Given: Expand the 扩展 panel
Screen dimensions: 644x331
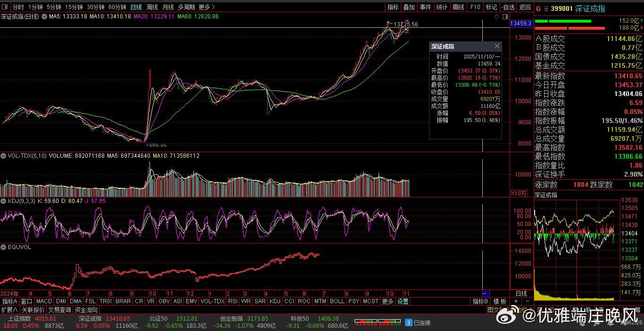Looking at the screenshot, I should click(9, 310).
